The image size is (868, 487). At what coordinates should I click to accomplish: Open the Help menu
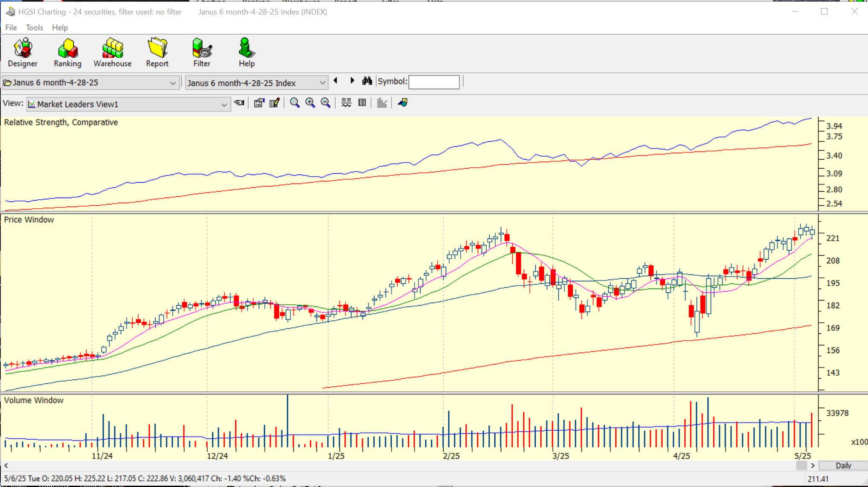pyautogui.click(x=60, y=27)
